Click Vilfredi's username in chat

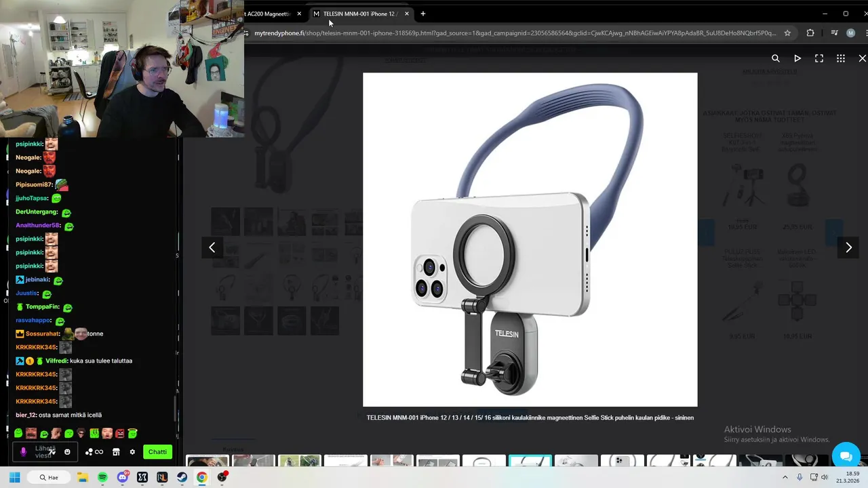56,361
